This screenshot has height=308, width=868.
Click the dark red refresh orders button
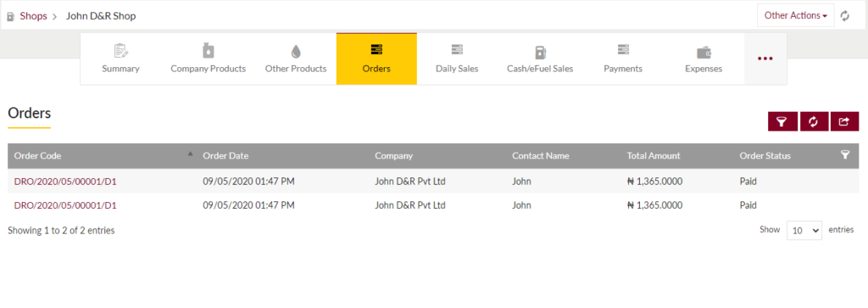814,122
